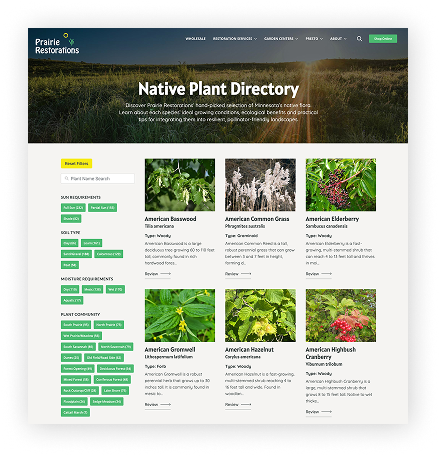The width and height of the screenshot is (440, 456).
Task: Go home via Prairie Restorations logo
Action: [57, 44]
